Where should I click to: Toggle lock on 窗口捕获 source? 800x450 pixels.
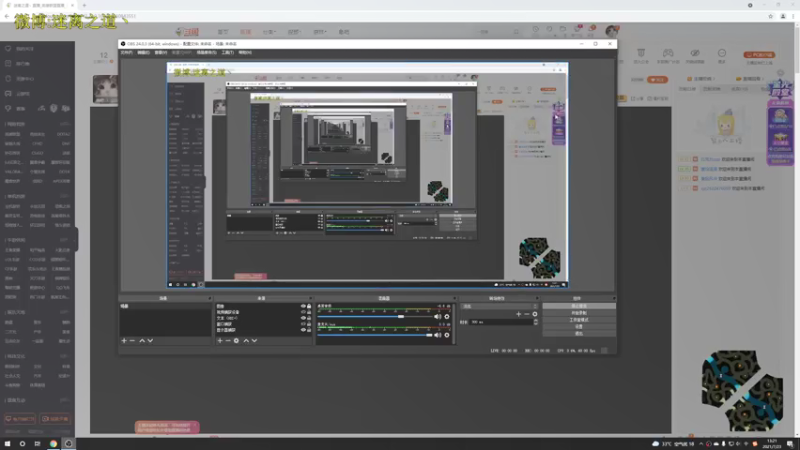click(309, 324)
